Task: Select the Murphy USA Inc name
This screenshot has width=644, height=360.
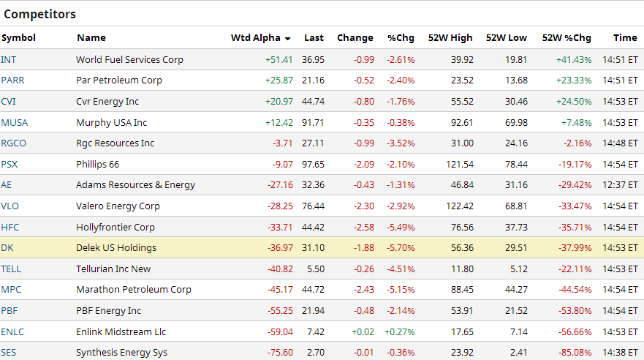Action: click(x=111, y=122)
